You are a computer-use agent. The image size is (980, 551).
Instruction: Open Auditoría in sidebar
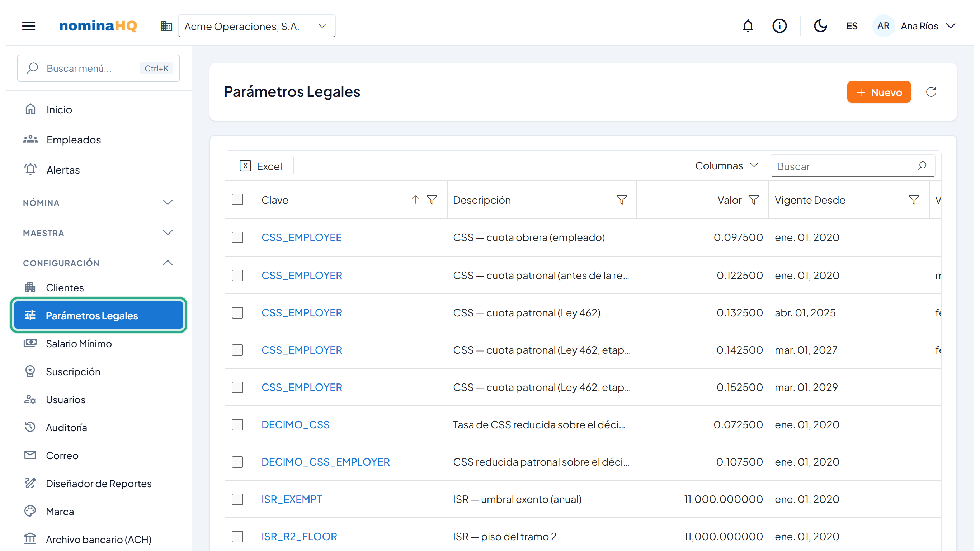tap(98, 427)
